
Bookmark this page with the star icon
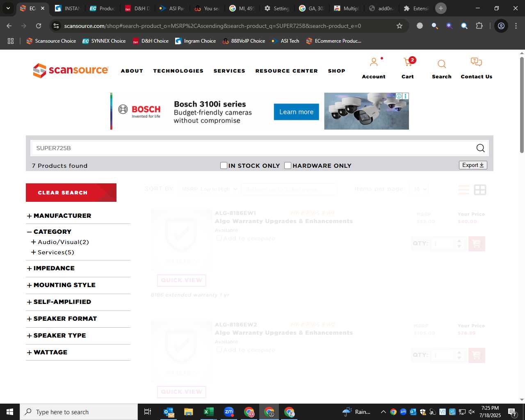click(x=399, y=26)
